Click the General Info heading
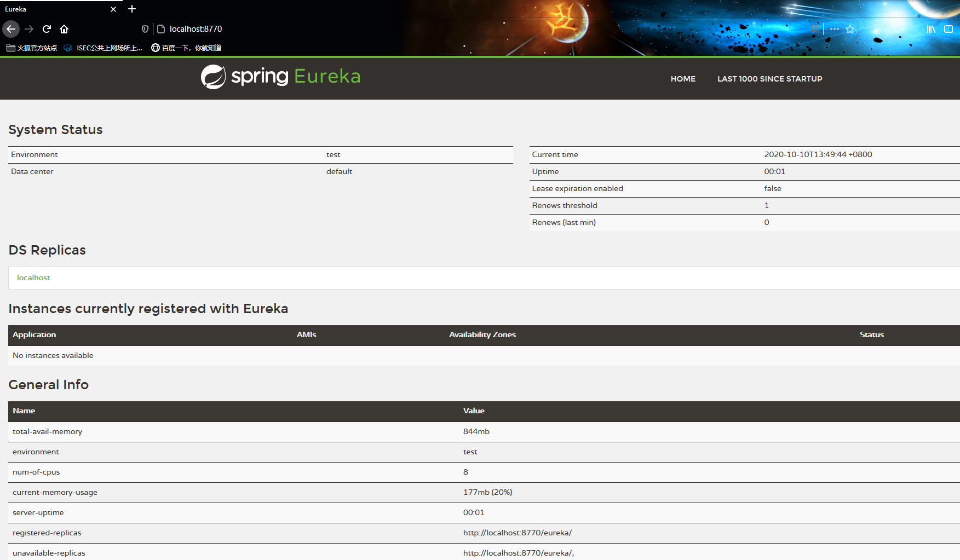 tap(49, 385)
